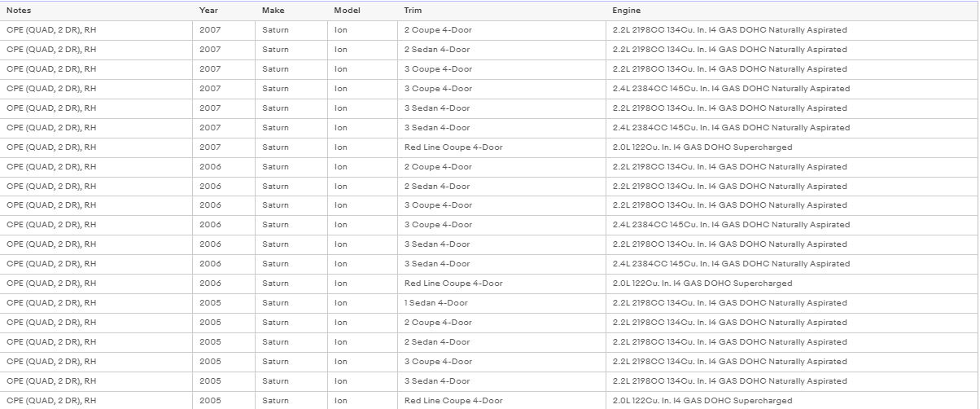Click the Notes column header
The image size is (980, 409).
(96, 10)
